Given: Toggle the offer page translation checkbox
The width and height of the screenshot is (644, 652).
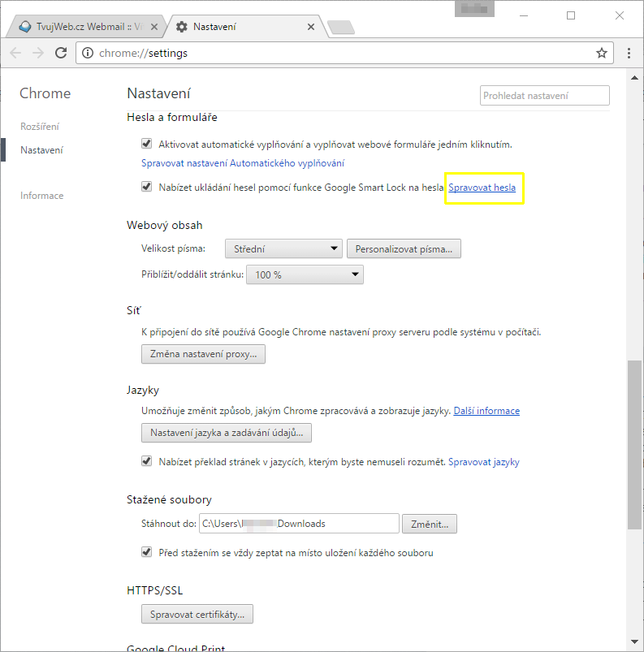Looking at the screenshot, I should [x=147, y=461].
